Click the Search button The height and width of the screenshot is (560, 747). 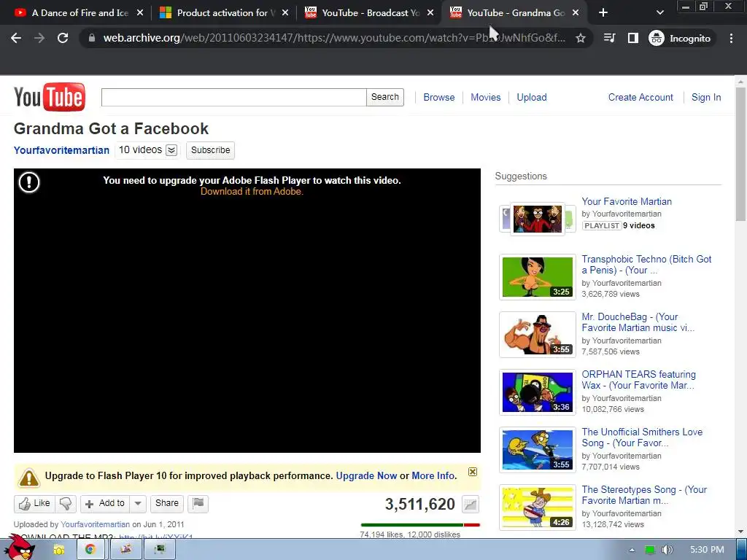coord(385,97)
